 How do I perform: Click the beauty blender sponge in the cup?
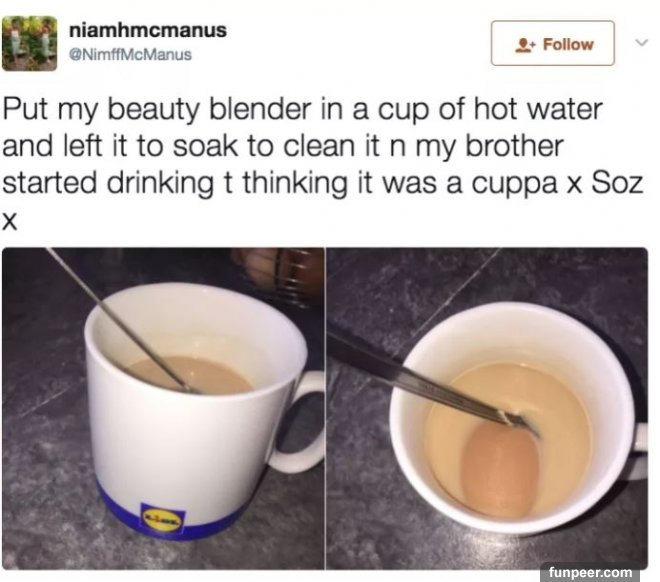(500, 472)
